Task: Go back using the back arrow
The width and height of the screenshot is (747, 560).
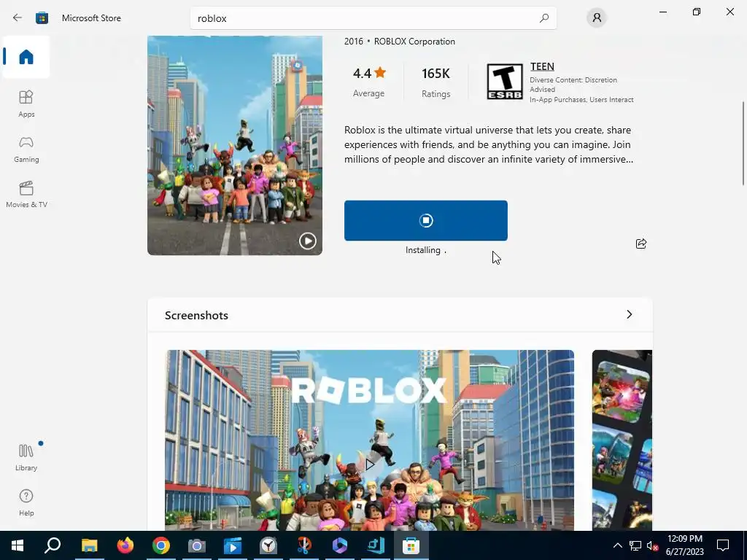Action: click(x=18, y=18)
